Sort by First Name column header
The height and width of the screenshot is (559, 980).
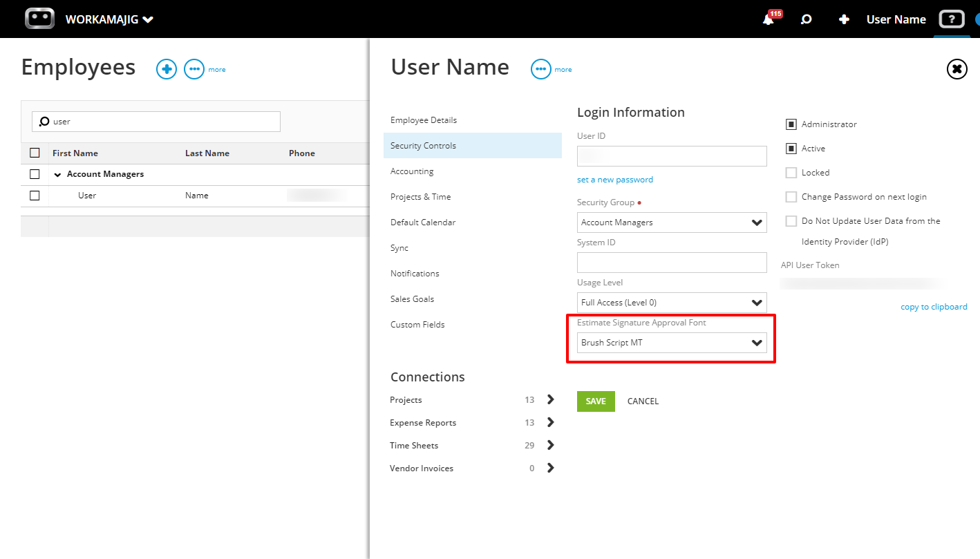tap(75, 153)
